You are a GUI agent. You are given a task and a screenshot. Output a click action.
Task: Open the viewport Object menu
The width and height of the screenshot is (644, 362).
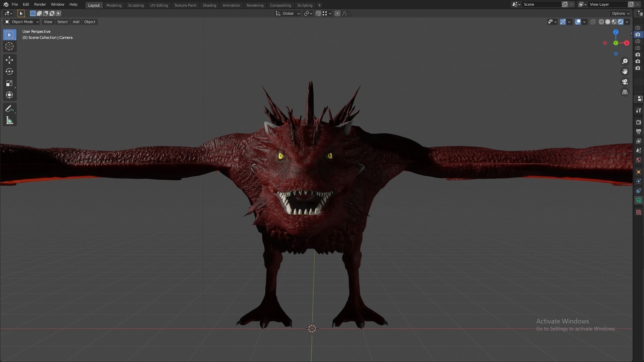coord(90,22)
